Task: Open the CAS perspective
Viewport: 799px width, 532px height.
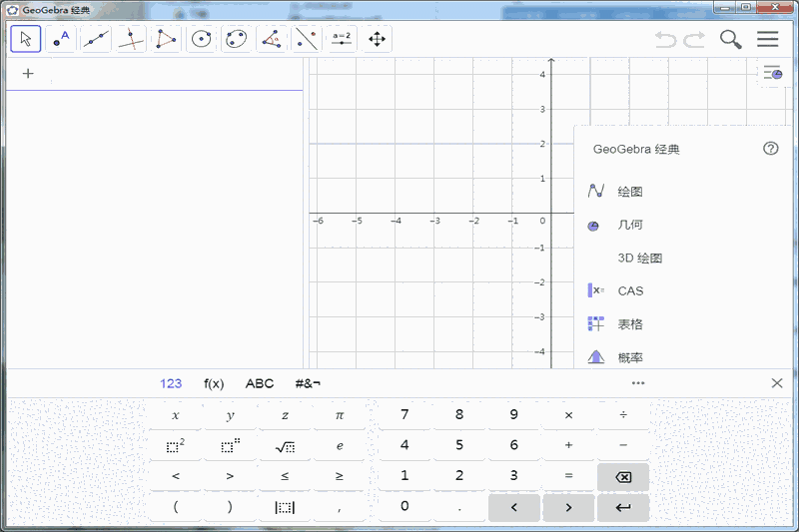Action: pyautogui.click(x=630, y=291)
